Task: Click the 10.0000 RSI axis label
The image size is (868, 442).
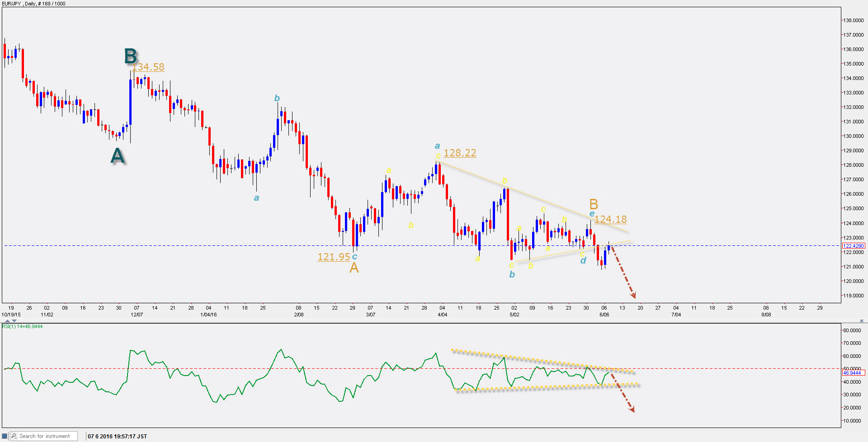Action: coord(852,421)
